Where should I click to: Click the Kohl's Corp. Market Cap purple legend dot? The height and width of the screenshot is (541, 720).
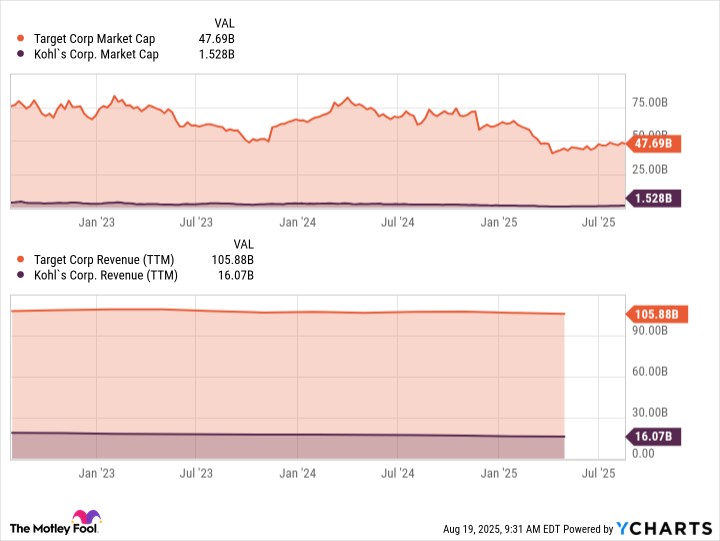click(x=22, y=54)
